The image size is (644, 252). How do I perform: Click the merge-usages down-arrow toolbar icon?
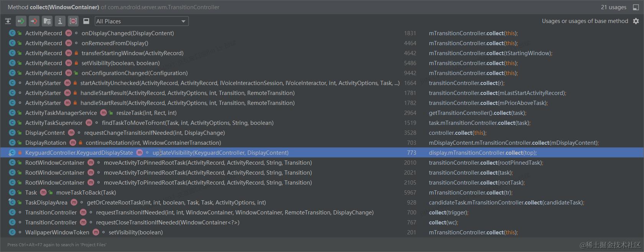tap(8, 21)
